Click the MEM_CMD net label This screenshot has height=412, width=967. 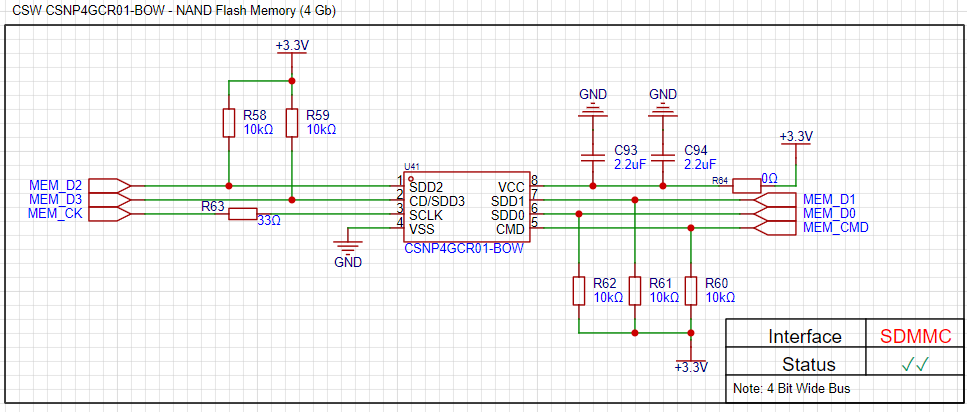[x=836, y=228]
